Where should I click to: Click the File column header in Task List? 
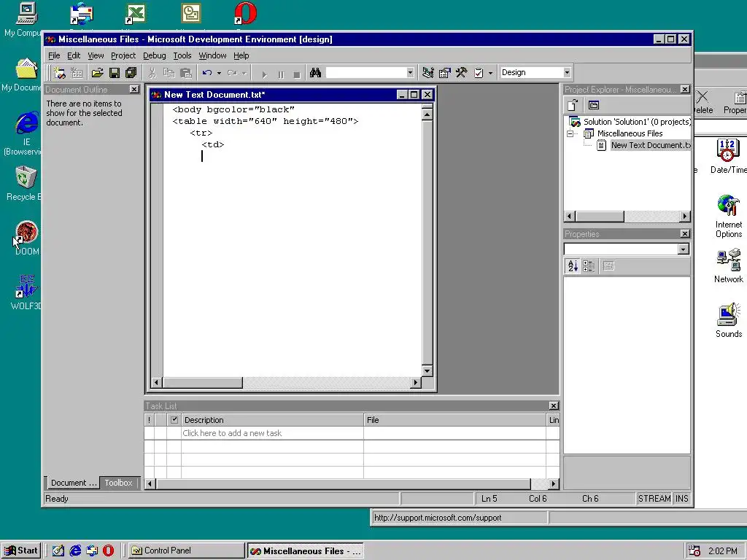(x=454, y=420)
